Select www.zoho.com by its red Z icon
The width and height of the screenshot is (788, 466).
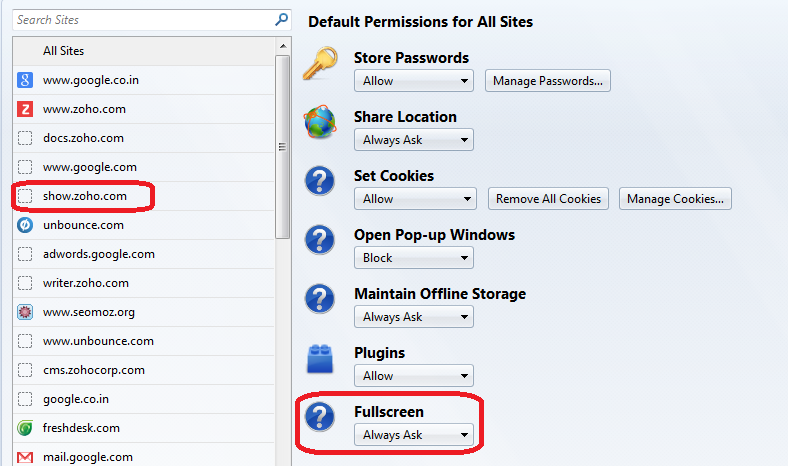(25, 109)
